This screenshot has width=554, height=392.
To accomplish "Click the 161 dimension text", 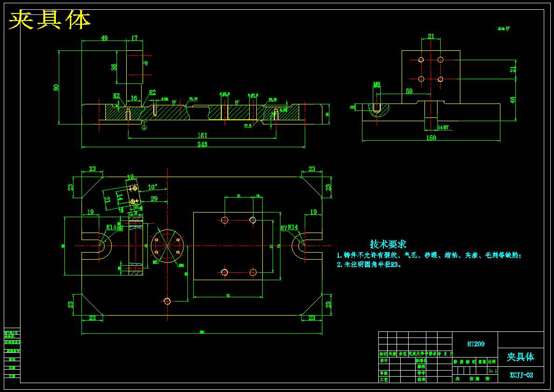I will click(x=202, y=135).
